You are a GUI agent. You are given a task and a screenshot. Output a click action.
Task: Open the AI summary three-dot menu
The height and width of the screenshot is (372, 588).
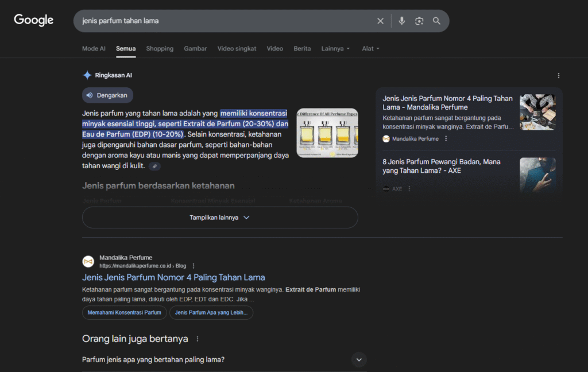(x=558, y=75)
